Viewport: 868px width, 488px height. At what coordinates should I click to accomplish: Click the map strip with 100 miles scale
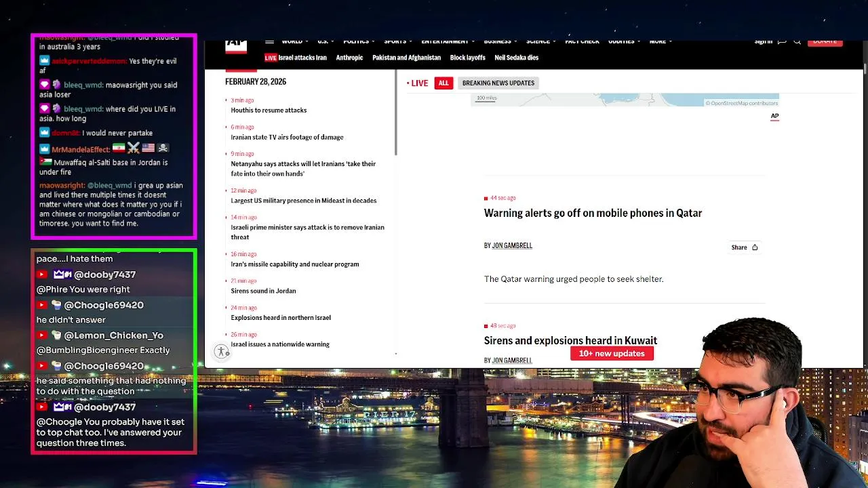(625, 100)
